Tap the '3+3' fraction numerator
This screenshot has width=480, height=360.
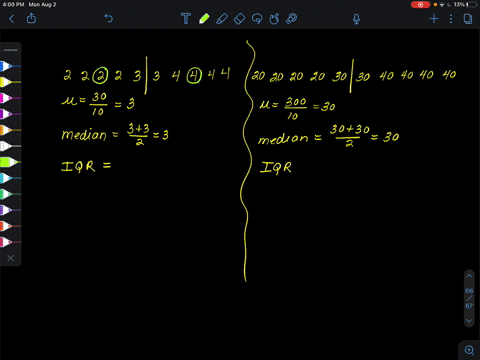coord(138,129)
